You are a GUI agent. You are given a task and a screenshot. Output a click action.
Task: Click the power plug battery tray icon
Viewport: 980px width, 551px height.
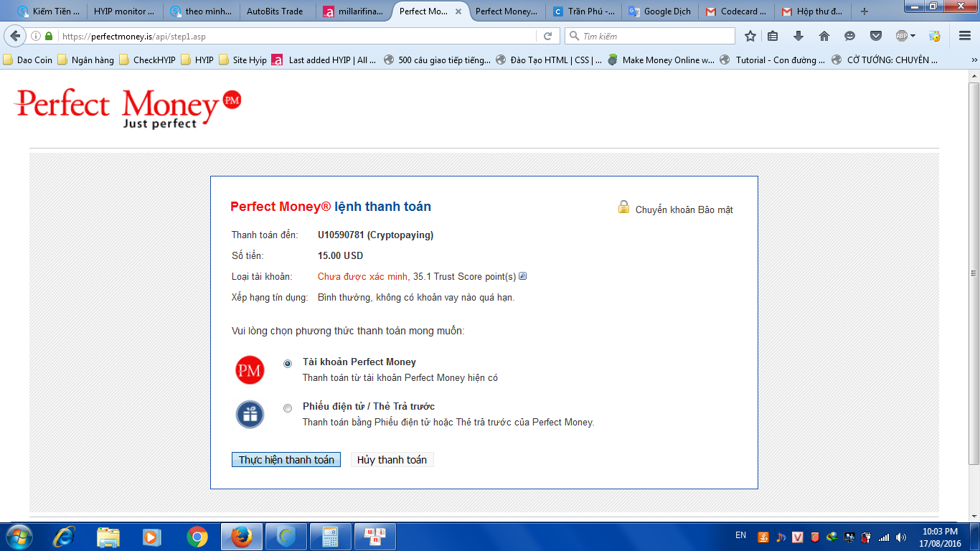pos(867,537)
